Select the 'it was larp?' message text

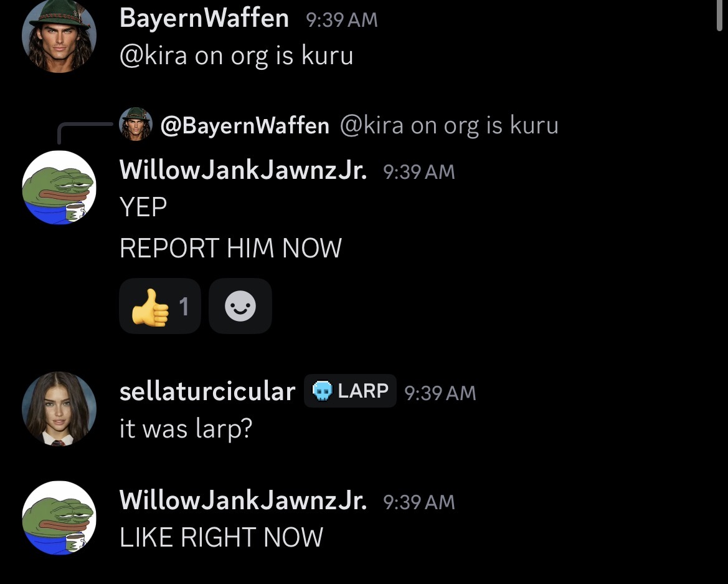(x=186, y=428)
